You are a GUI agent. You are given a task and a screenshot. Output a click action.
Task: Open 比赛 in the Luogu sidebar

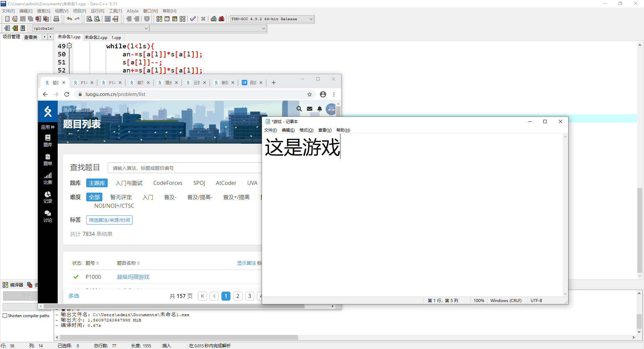(48, 179)
